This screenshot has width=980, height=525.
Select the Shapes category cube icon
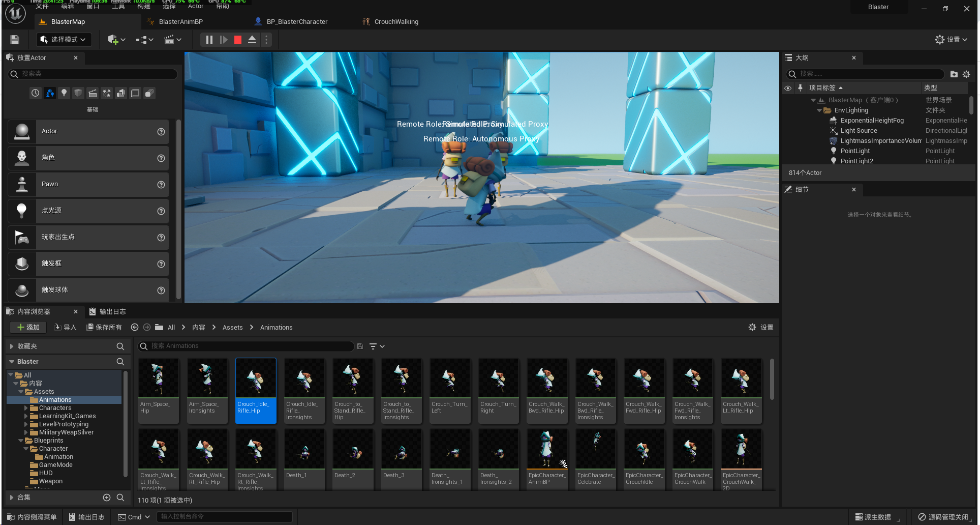coord(78,93)
